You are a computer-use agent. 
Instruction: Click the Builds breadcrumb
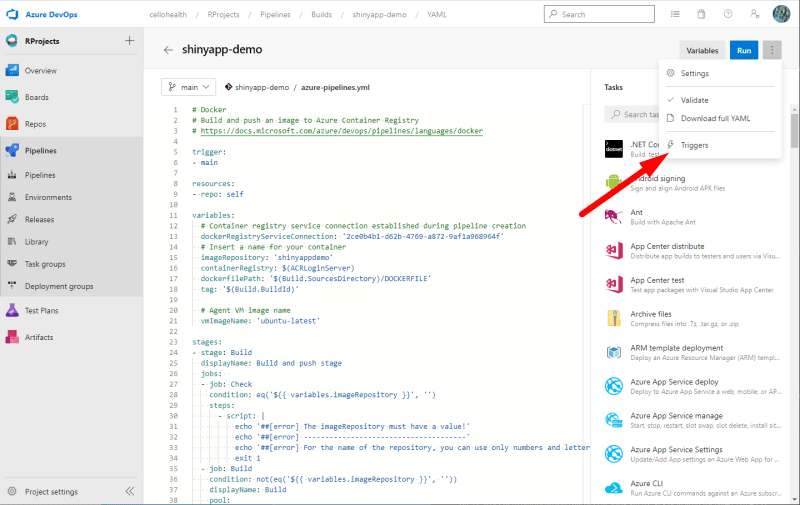click(321, 14)
